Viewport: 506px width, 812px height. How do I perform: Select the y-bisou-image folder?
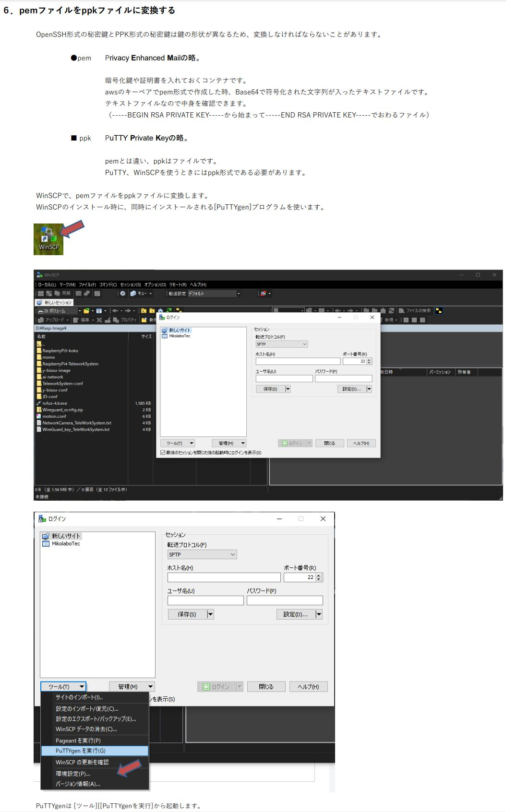point(53,370)
